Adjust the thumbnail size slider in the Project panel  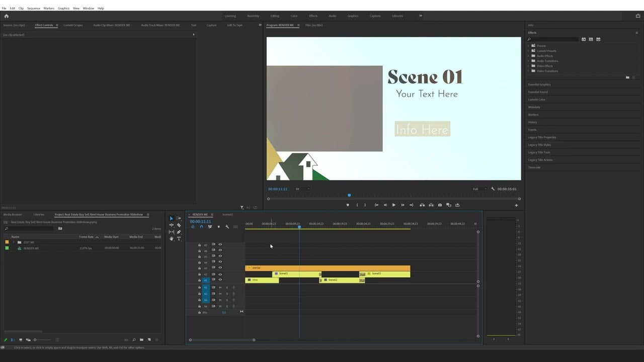tap(34, 340)
